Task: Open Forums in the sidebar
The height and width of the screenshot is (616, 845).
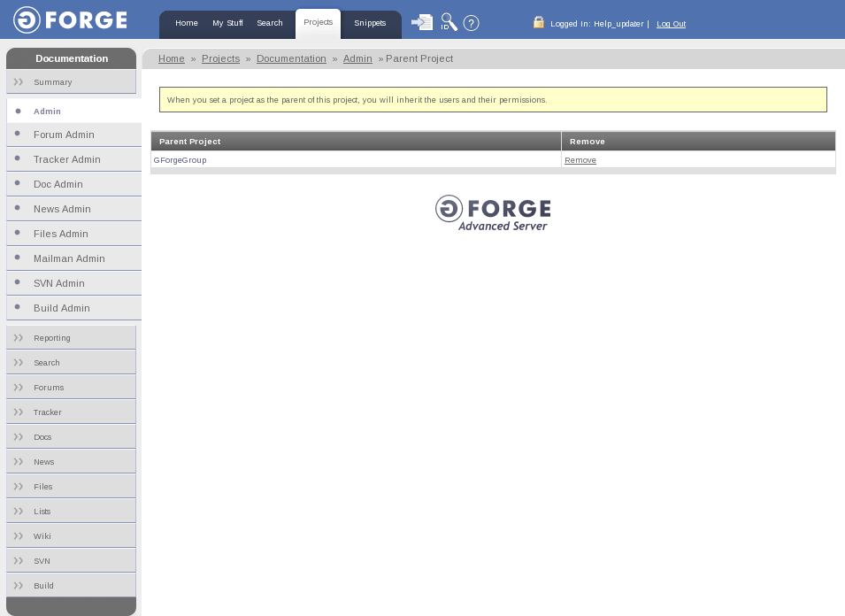Action: pos(71,388)
